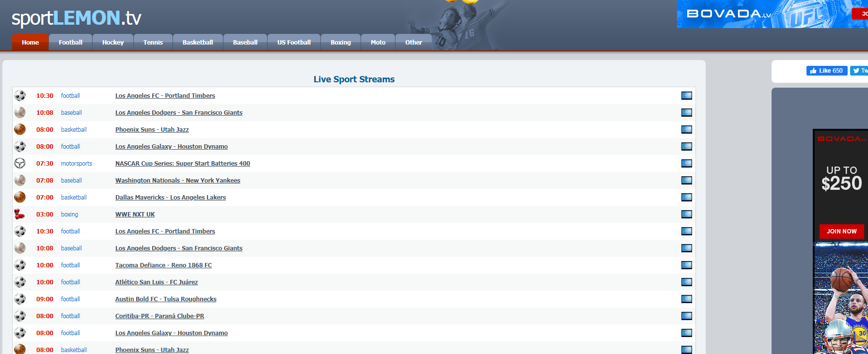Open stream screen icon for Coritiba-PR row
868x354 pixels.
[x=687, y=316]
